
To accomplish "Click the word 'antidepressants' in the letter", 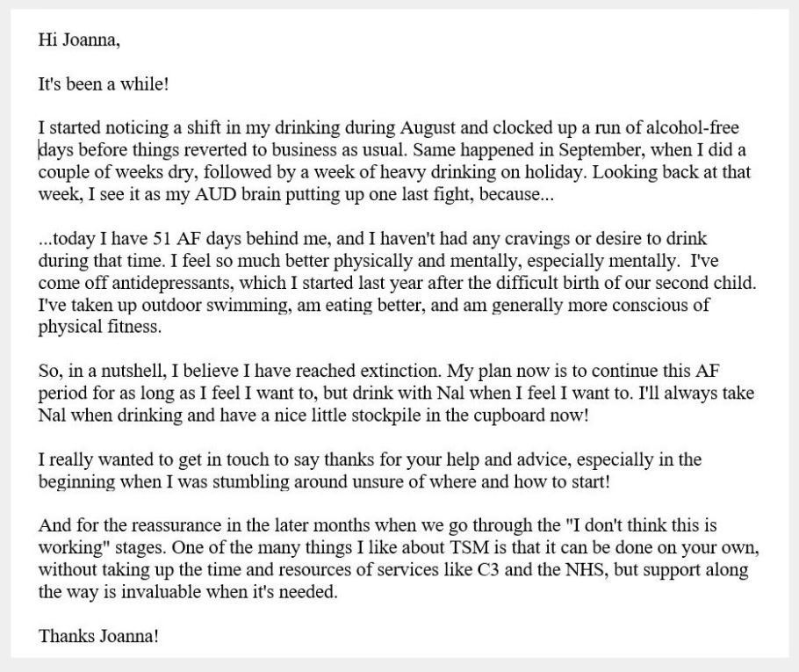I will (173, 283).
